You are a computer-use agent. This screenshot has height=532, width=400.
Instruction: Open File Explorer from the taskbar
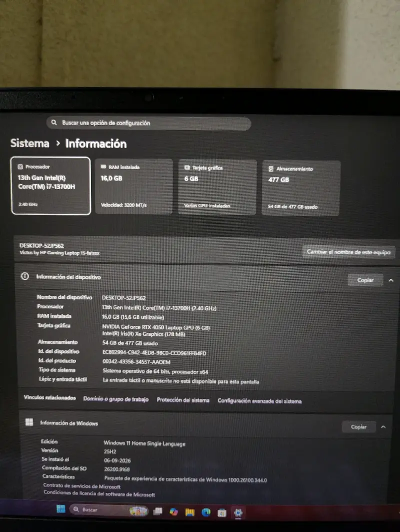(190, 512)
